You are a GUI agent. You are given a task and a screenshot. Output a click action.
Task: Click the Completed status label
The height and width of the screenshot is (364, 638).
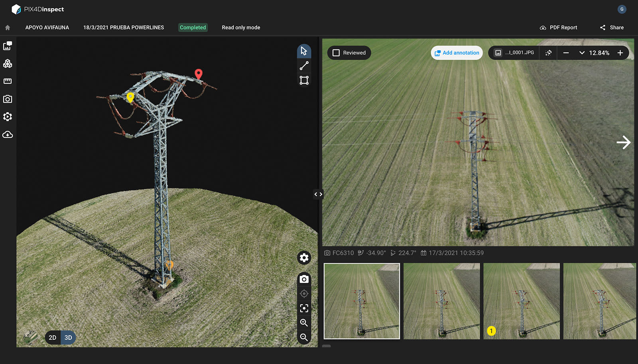tap(193, 27)
